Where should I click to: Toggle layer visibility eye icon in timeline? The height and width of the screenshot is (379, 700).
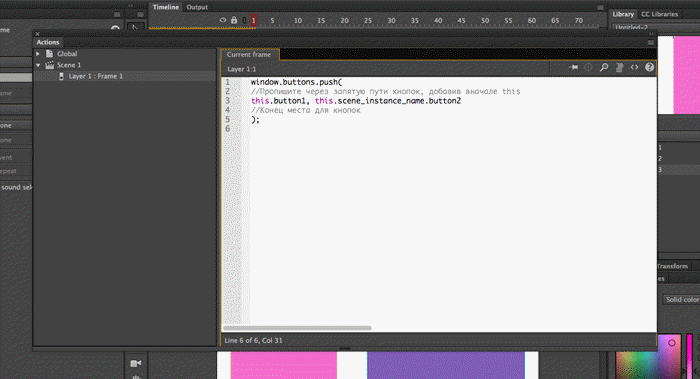[x=223, y=20]
